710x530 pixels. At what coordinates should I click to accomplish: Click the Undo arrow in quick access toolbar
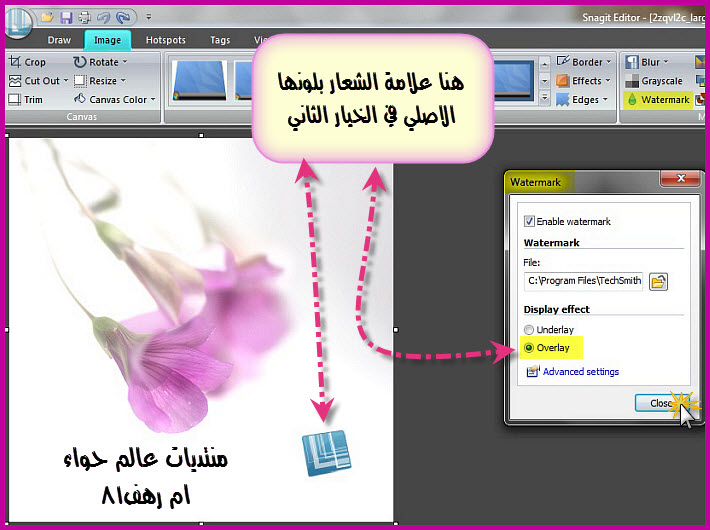click(105, 17)
